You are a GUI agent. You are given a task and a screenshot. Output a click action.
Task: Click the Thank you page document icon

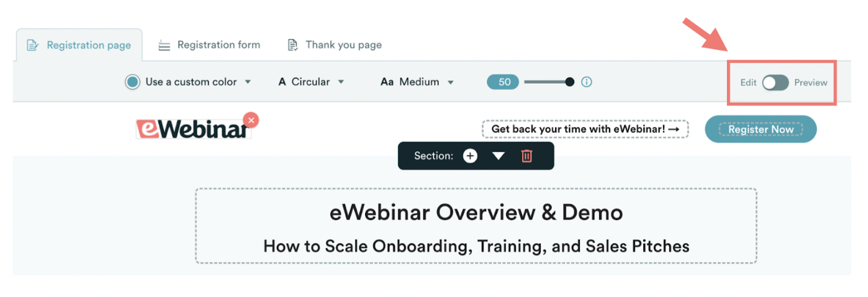[292, 45]
